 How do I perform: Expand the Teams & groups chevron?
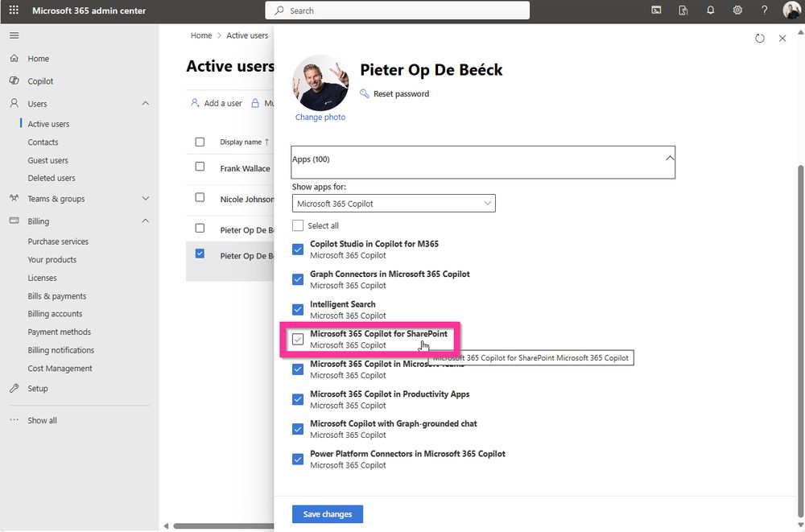[146, 198]
